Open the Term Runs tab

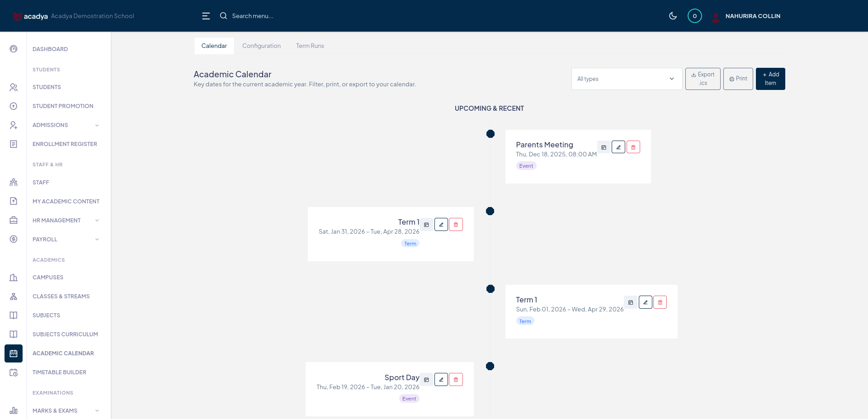click(310, 46)
